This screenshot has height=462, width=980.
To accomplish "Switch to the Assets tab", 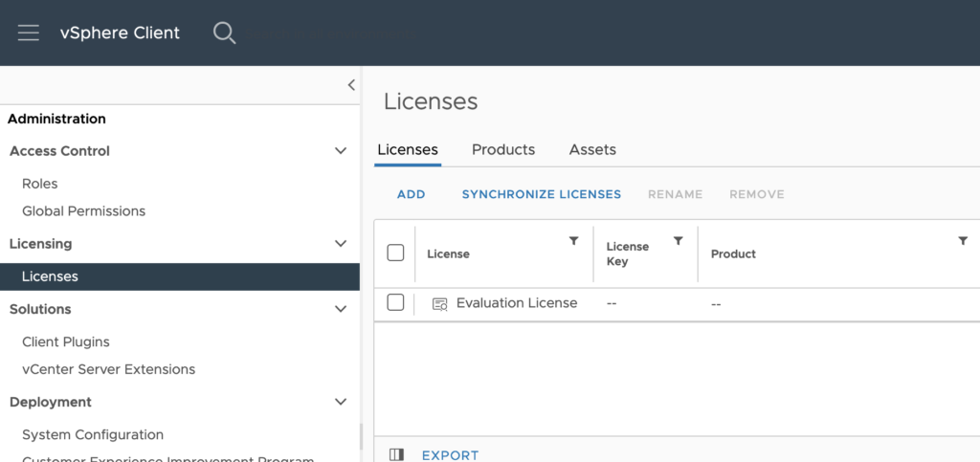I will point(592,150).
